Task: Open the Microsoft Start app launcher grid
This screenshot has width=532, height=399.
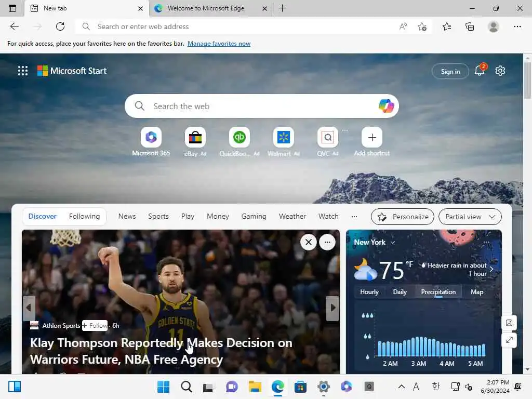Action: pyautogui.click(x=23, y=71)
